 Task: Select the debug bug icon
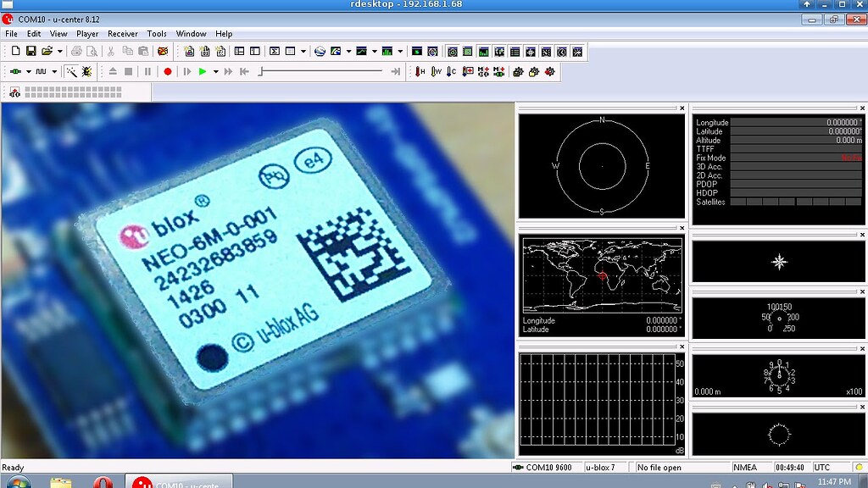86,71
